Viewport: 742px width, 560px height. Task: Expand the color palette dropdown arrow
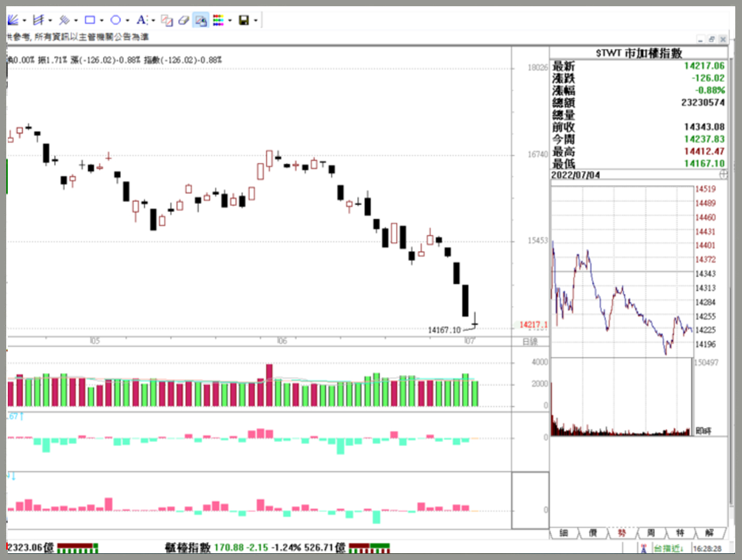pos(230,21)
